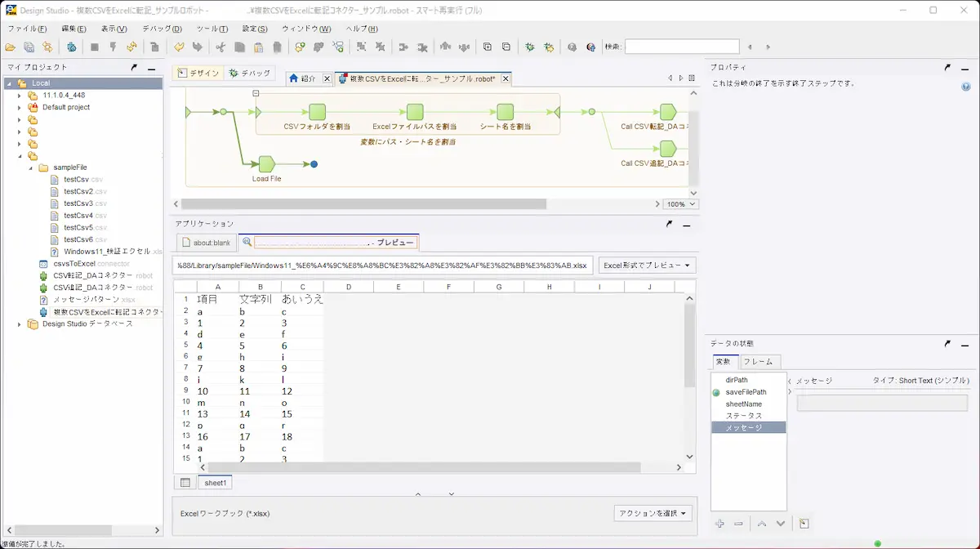Minimize the マイ プロジェクト panel
980x549 pixels.
point(152,69)
